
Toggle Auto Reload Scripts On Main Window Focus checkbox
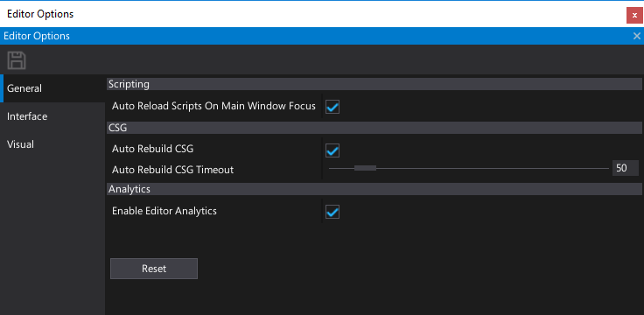(x=332, y=107)
